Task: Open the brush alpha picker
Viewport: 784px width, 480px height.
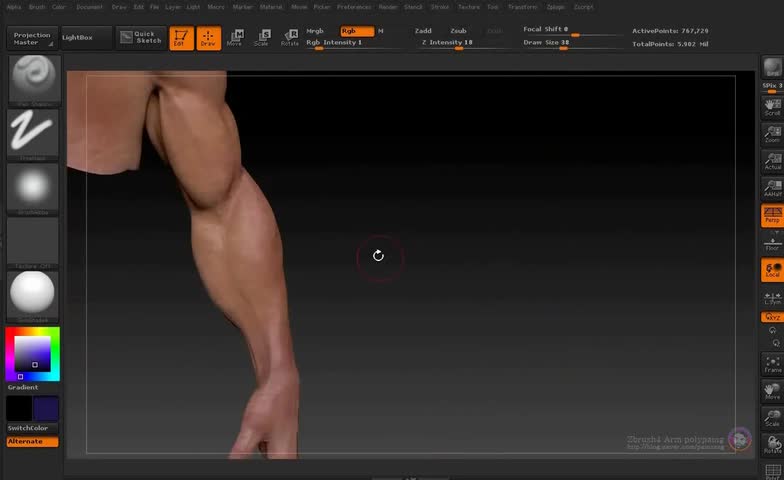Action: click(32, 188)
